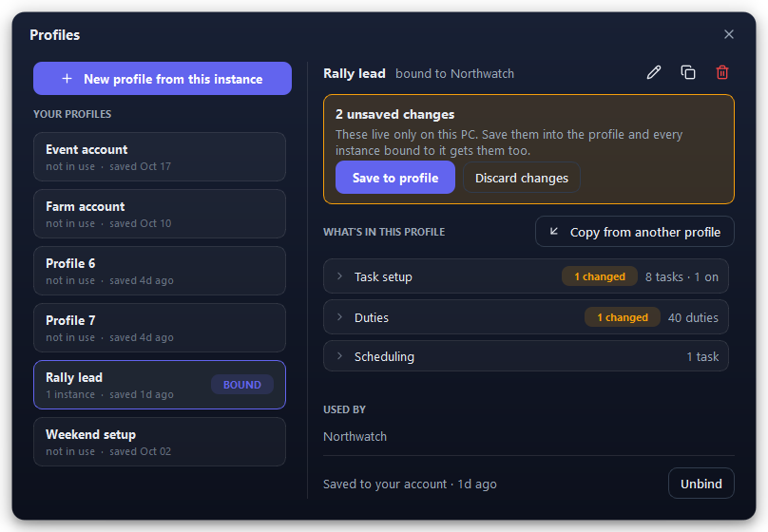The width and height of the screenshot is (768, 532).
Task: Click the arrow icon in Copy from another profile
Action: [554, 232]
